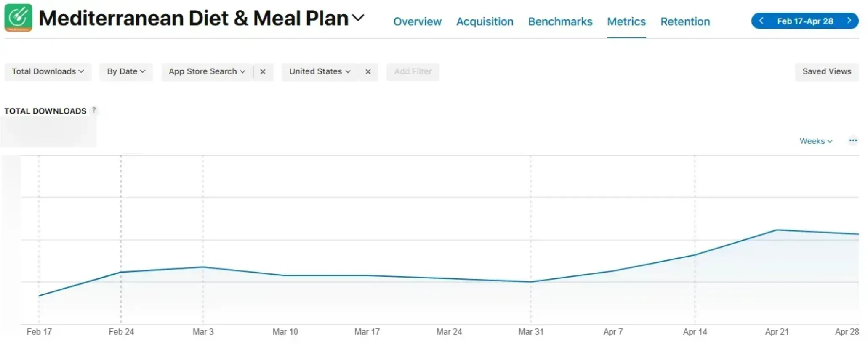Open the chart options ellipsis menu

pos(853,140)
